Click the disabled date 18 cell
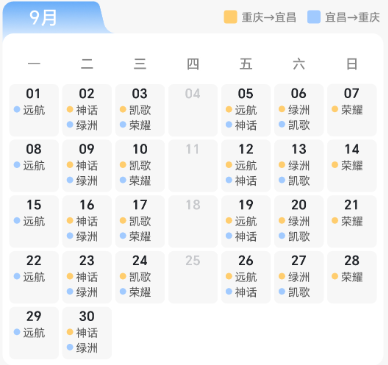Image resolution: width=388 pixels, height=365 pixels. pos(193,221)
